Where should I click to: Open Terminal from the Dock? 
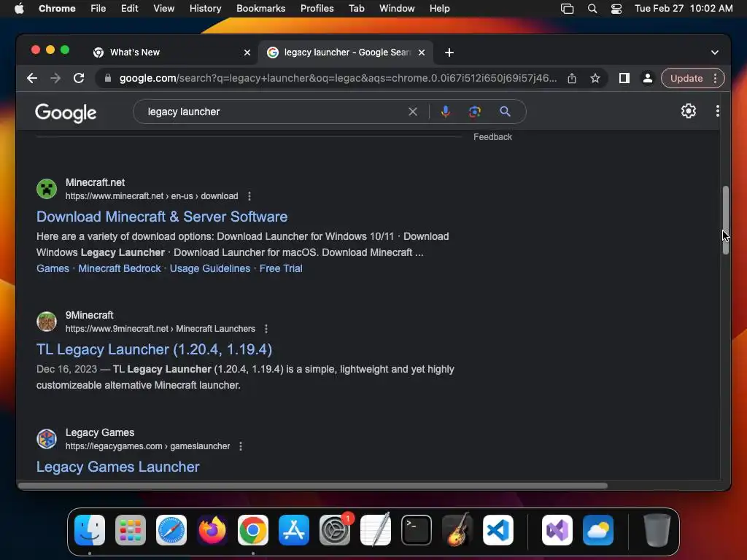pos(417,530)
